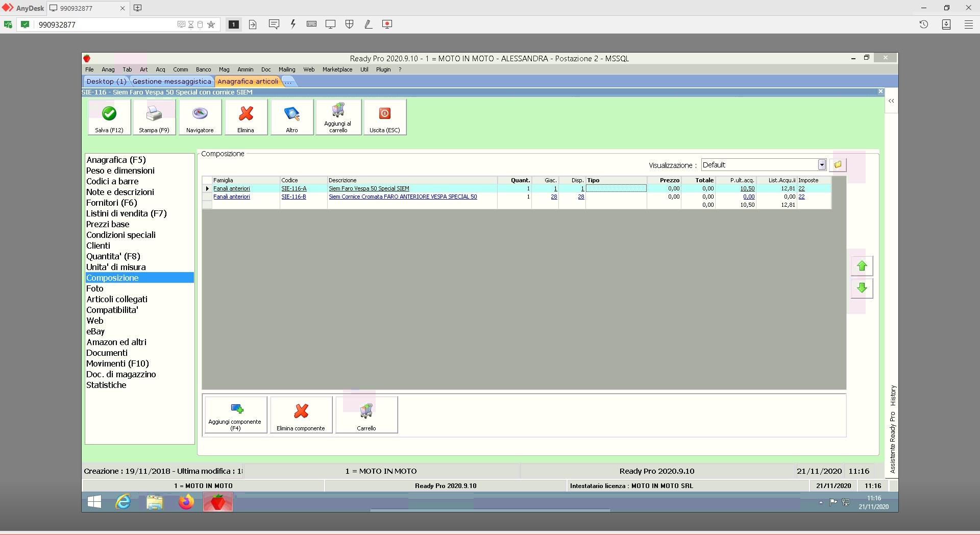Image resolution: width=980 pixels, height=535 pixels.
Task: Click AnyDesk actions lightning icon
Action: pyautogui.click(x=293, y=24)
